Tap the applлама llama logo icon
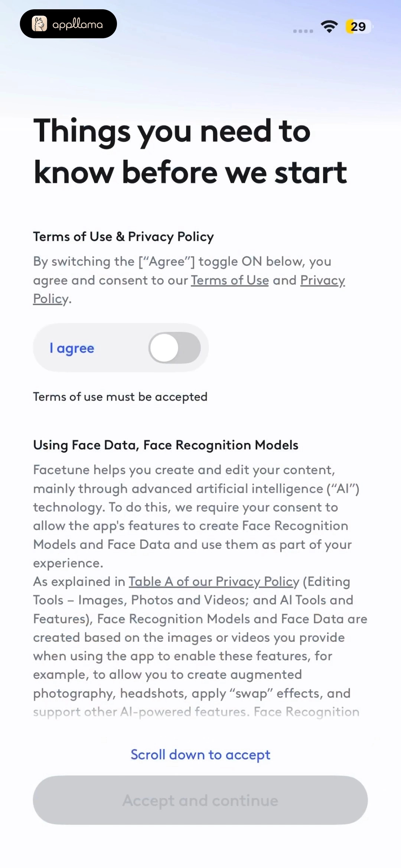Image resolution: width=401 pixels, height=868 pixels. click(39, 24)
